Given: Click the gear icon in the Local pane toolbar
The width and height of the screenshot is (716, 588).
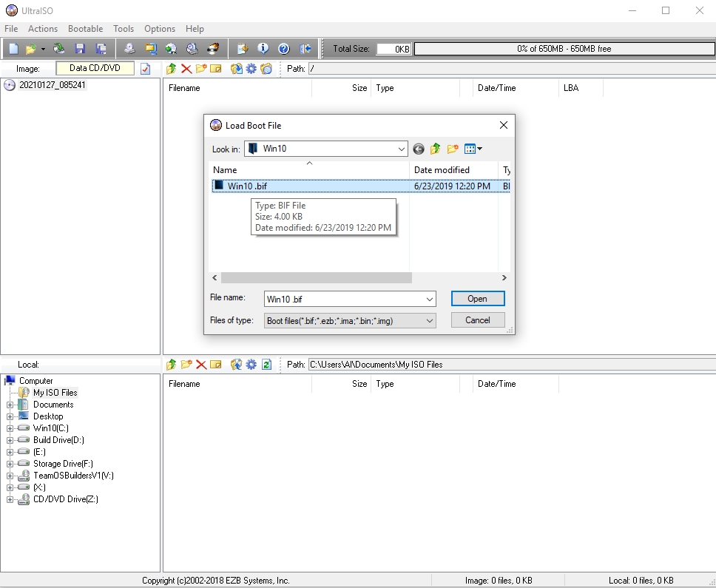Looking at the screenshot, I should coord(251,365).
